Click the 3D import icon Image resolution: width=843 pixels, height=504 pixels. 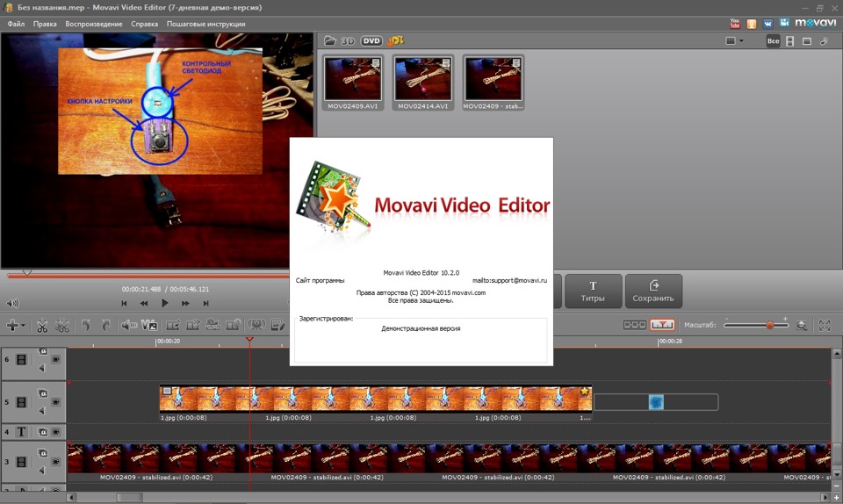(x=348, y=41)
